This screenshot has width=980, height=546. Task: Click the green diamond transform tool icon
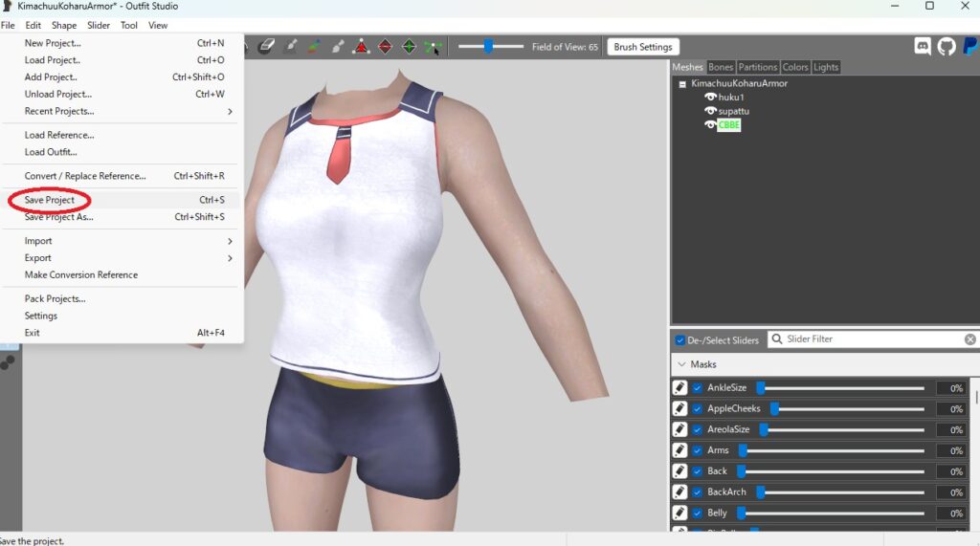pyautogui.click(x=409, y=46)
